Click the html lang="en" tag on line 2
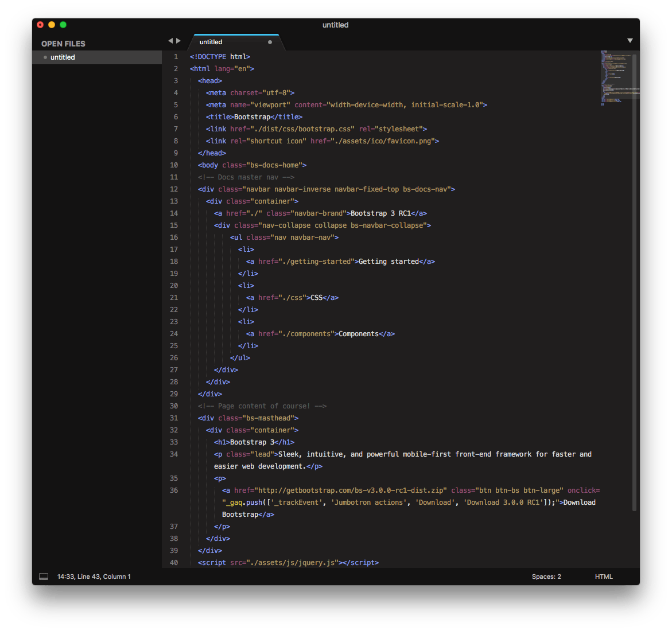The height and width of the screenshot is (631, 672). (222, 69)
